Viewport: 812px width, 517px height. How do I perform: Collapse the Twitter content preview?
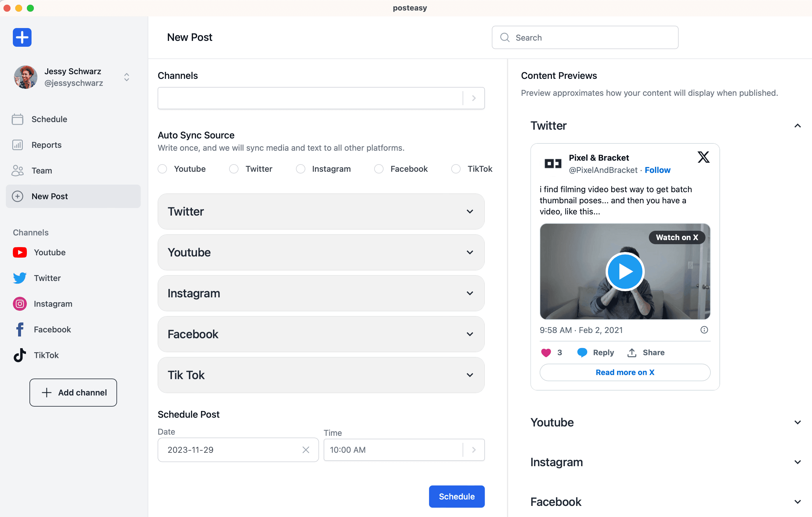[797, 126]
